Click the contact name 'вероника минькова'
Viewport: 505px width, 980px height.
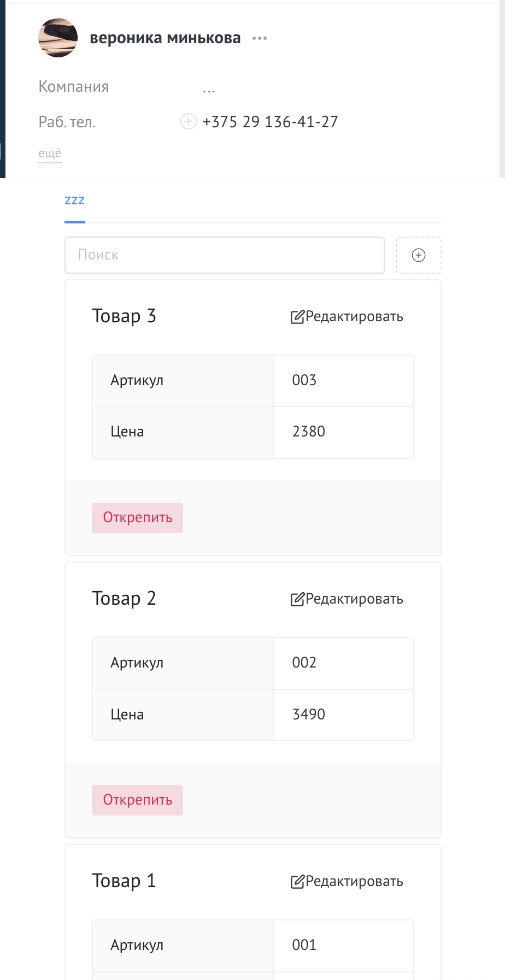pos(165,38)
